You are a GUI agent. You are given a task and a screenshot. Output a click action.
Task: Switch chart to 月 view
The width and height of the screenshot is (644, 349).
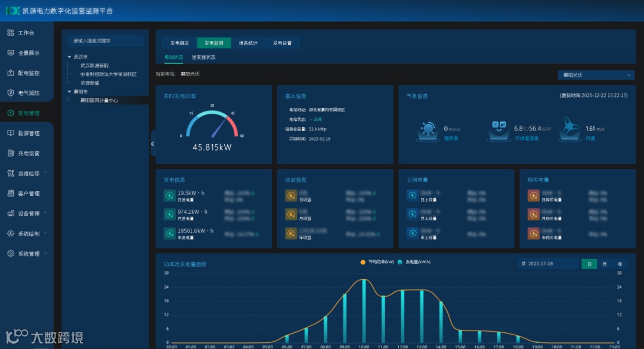click(x=604, y=264)
